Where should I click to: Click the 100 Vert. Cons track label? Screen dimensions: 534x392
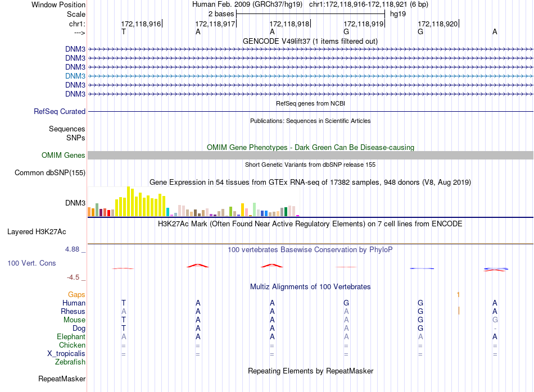(31, 263)
